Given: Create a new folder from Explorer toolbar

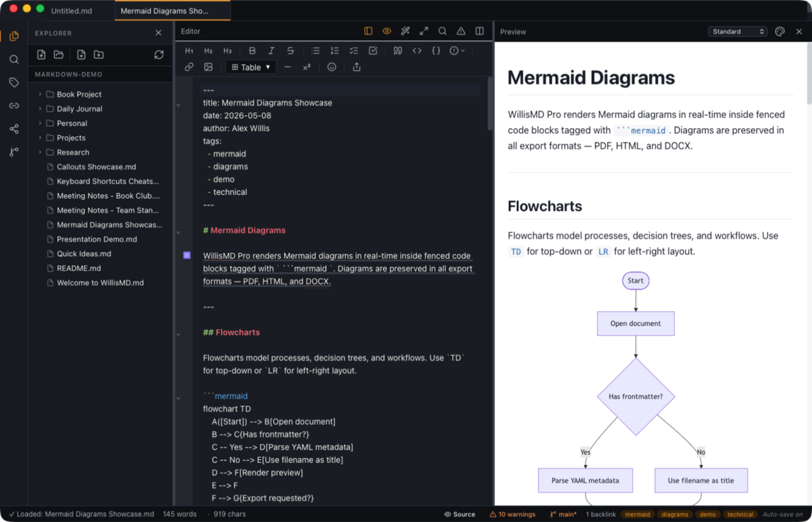Looking at the screenshot, I should [98, 55].
